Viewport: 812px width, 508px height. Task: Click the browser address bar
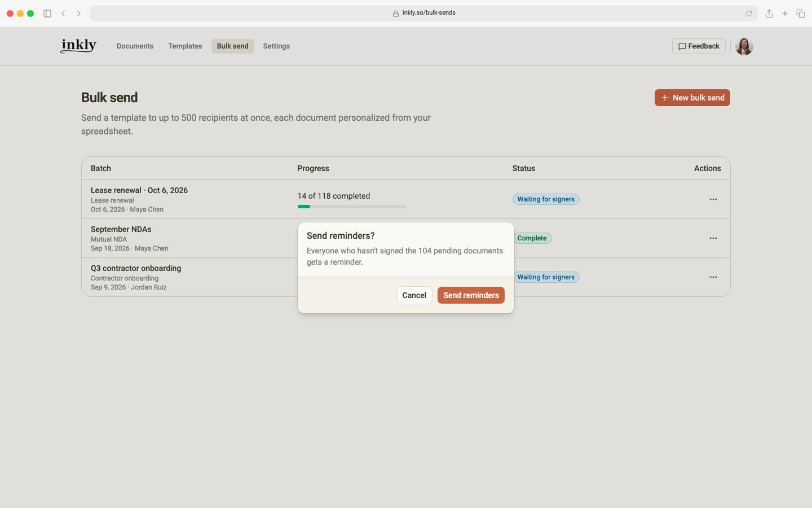pyautogui.click(x=424, y=14)
